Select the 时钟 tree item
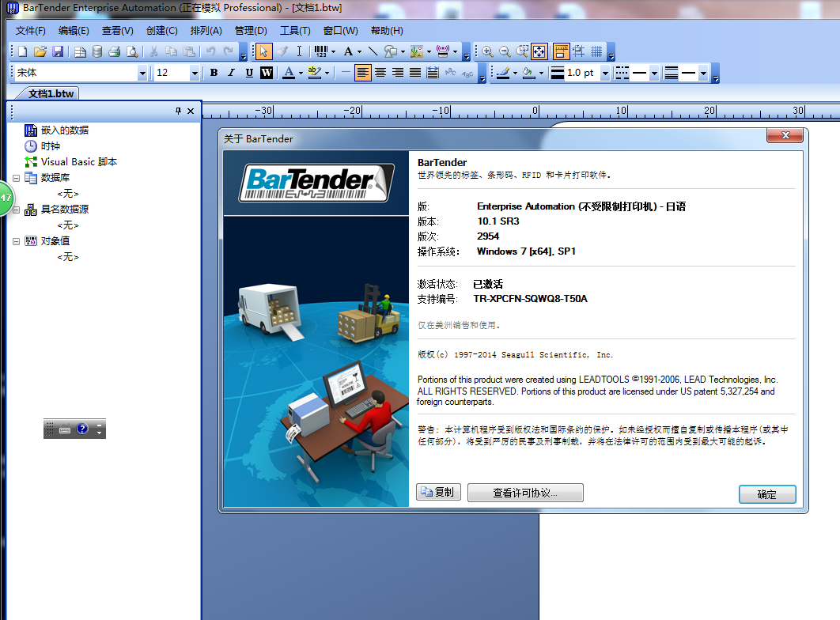 (x=43, y=146)
